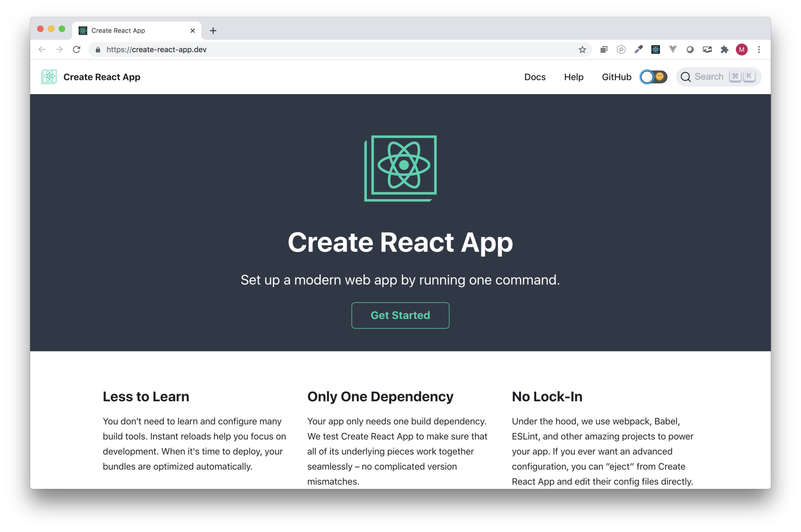Open a new browser tab
801x532 pixels.
tap(213, 31)
